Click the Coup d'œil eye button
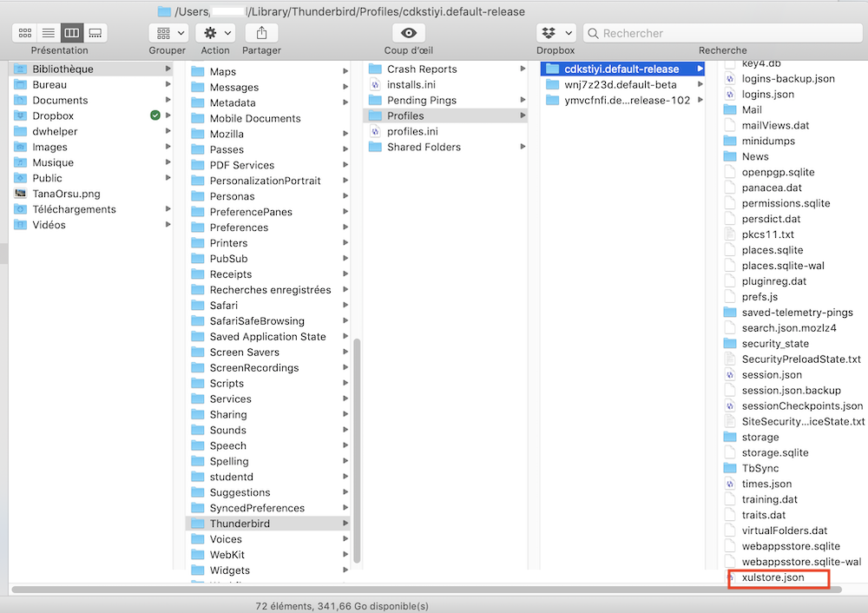Screen dimensions: 868x613 [x=409, y=33]
